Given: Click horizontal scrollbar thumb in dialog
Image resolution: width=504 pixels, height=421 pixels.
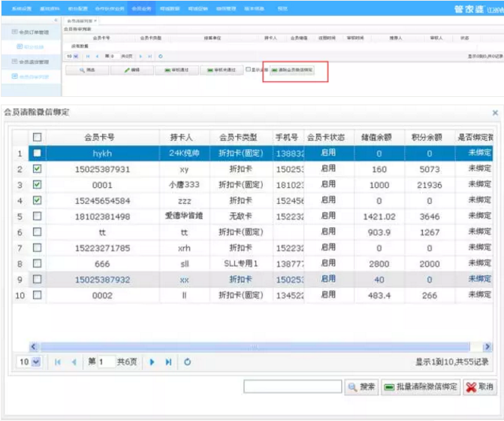Looking at the screenshot, I should tap(255, 347).
